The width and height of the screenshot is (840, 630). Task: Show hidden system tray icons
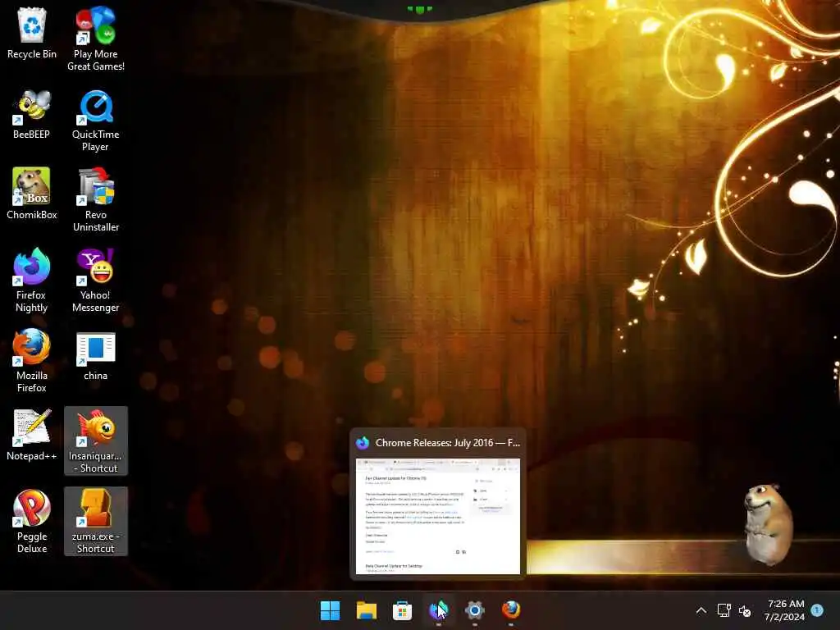tap(701, 610)
